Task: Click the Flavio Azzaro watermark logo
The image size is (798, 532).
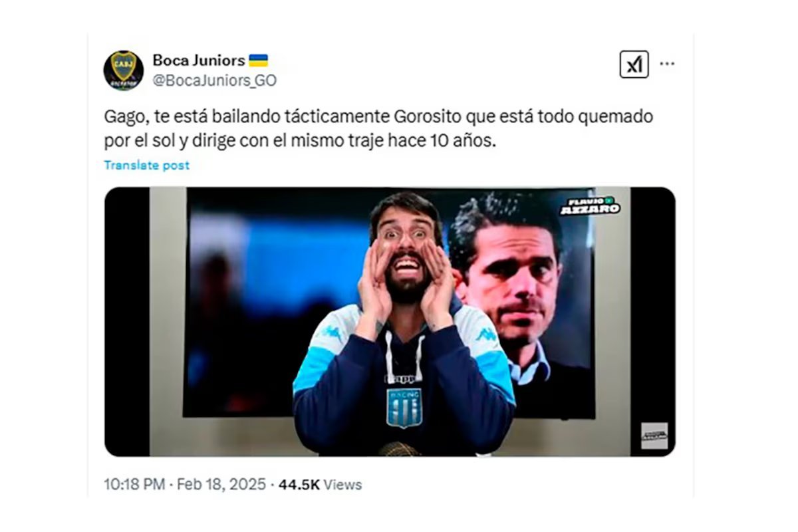Action: tap(589, 205)
